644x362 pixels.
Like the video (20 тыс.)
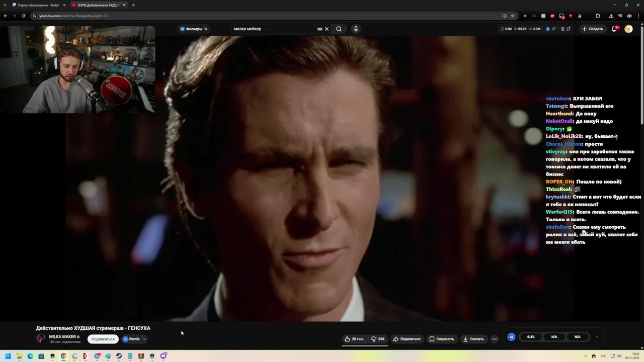[x=354, y=339]
